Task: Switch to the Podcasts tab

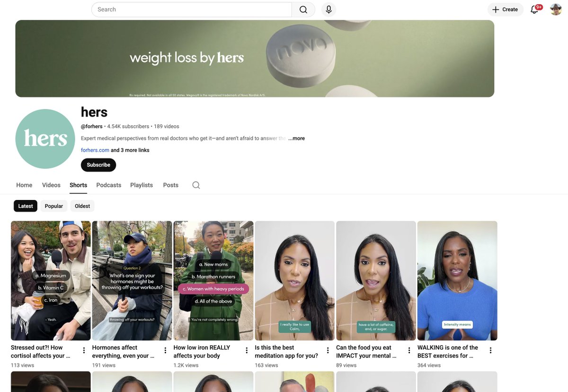Action: [109, 185]
